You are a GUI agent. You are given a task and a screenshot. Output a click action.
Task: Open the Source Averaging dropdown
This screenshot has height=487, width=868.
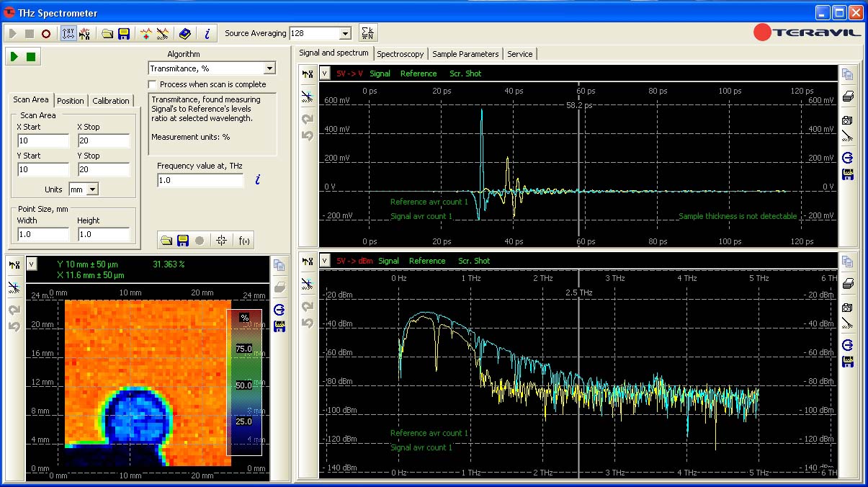[345, 34]
